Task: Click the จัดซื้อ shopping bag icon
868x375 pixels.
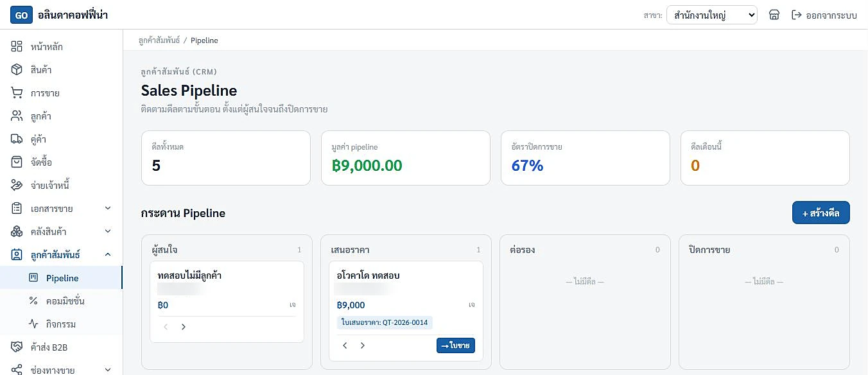Action: (x=17, y=162)
